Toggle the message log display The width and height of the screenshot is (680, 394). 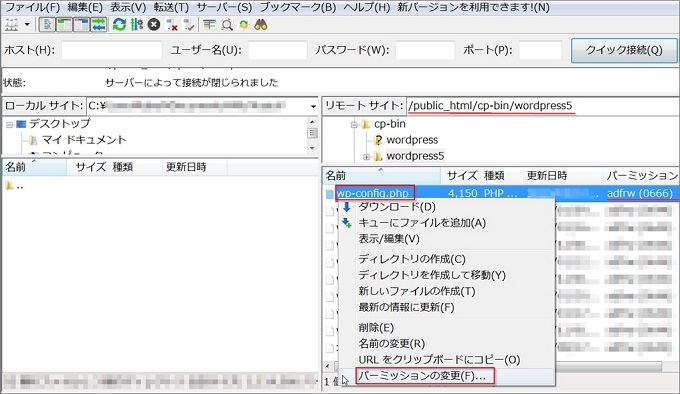[x=47, y=25]
